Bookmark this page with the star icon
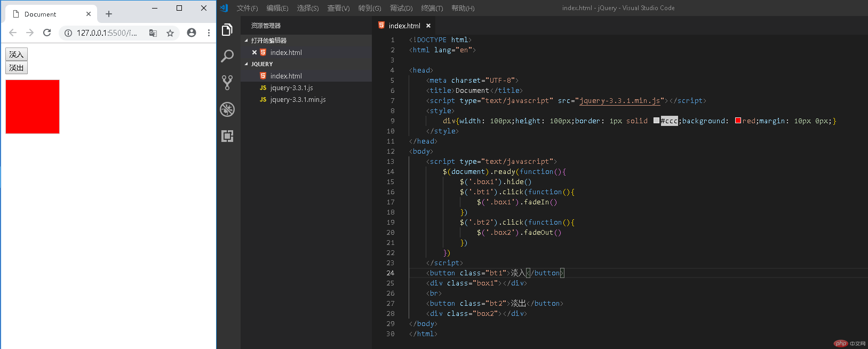 [x=170, y=33]
